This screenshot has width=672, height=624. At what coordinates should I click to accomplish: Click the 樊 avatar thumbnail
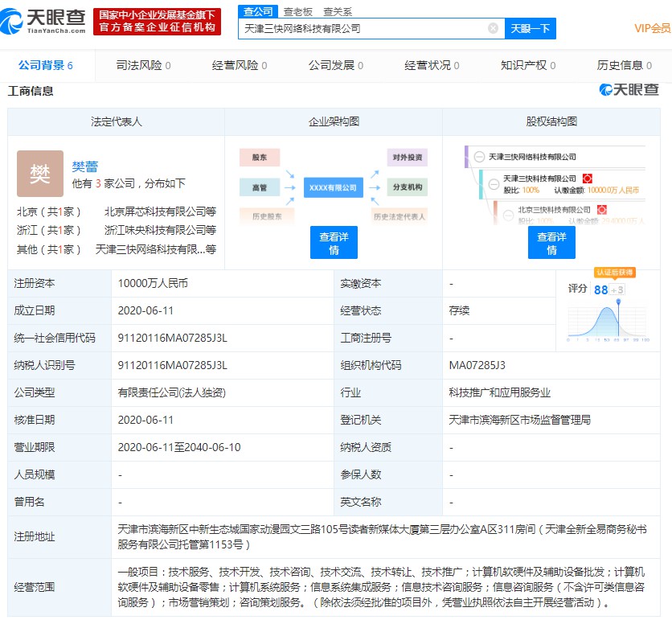(x=40, y=174)
